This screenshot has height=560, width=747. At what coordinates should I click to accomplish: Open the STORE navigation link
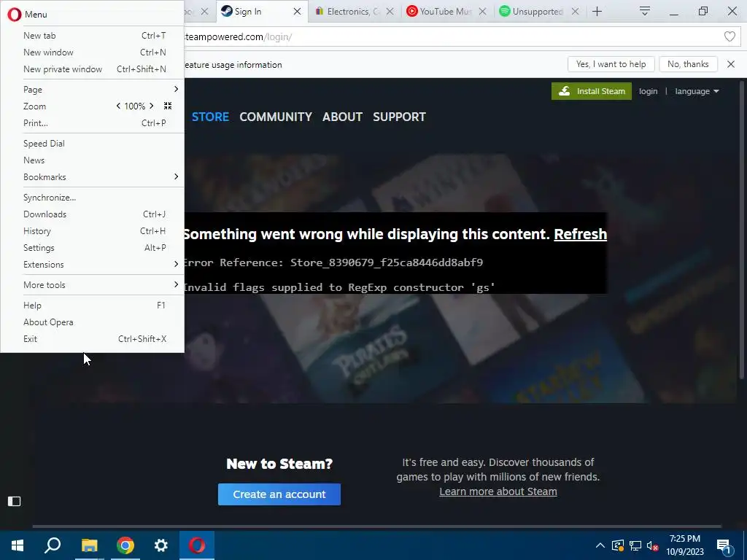pyautogui.click(x=210, y=117)
